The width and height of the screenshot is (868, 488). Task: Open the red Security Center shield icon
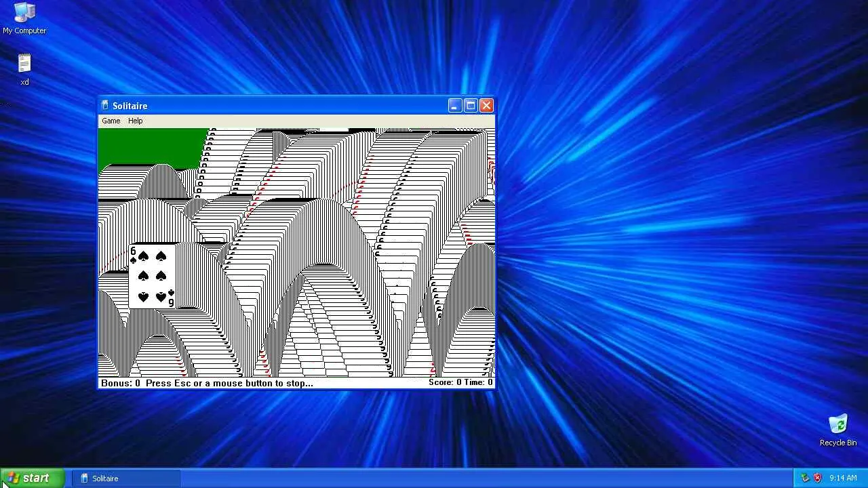(x=817, y=478)
